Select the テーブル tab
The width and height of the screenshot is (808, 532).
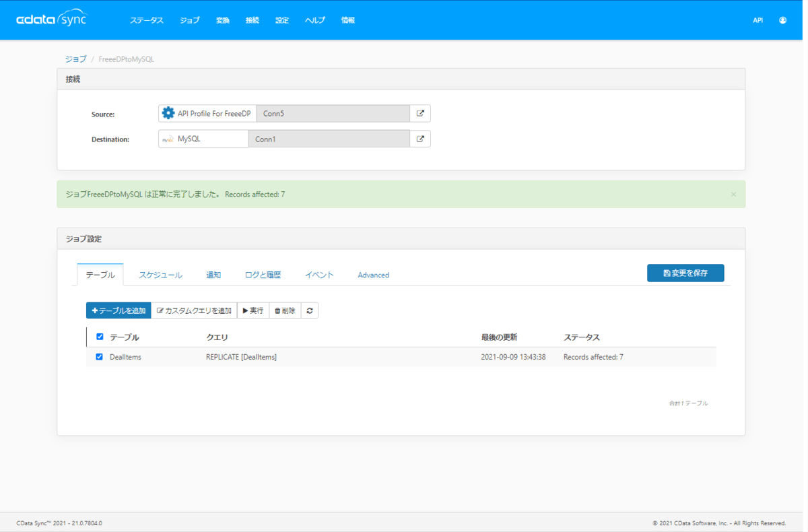[x=100, y=275]
